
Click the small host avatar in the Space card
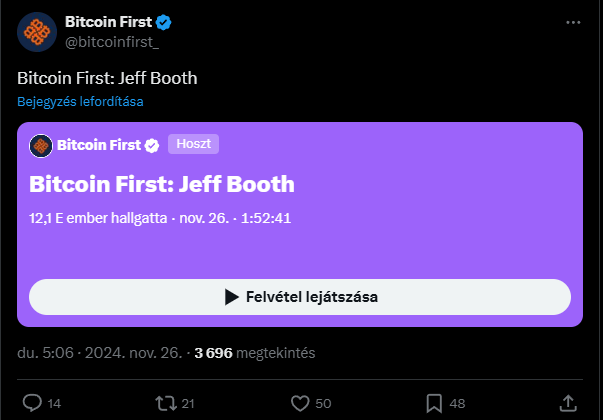click(x=41, y=146)
